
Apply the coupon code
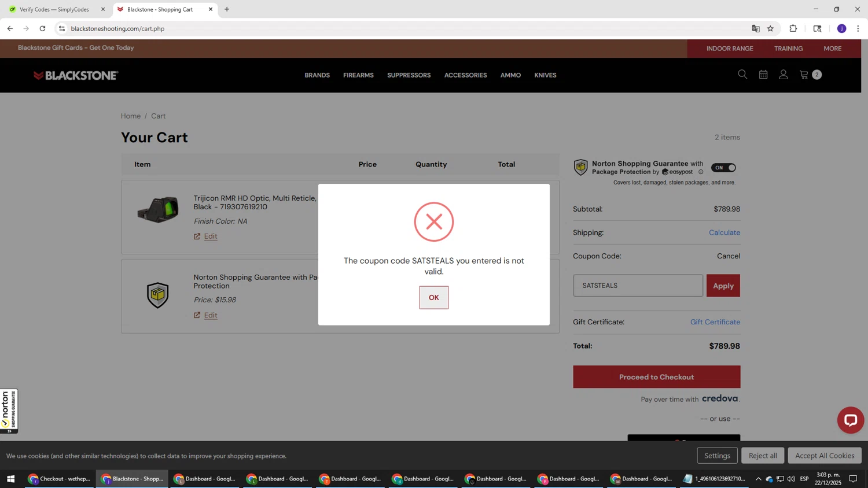pos(723,286)
